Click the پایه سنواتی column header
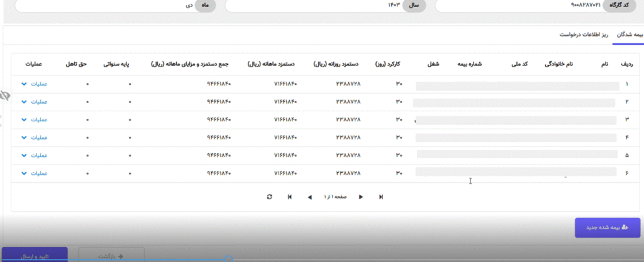Image resolution: width=644 pixels, height=262 pixels. (116, 64)
